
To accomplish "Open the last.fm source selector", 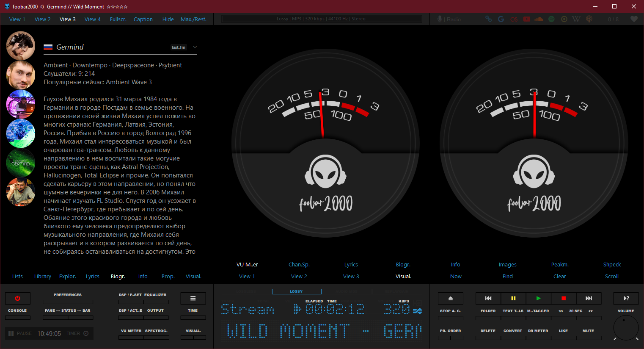I will 179,47.
